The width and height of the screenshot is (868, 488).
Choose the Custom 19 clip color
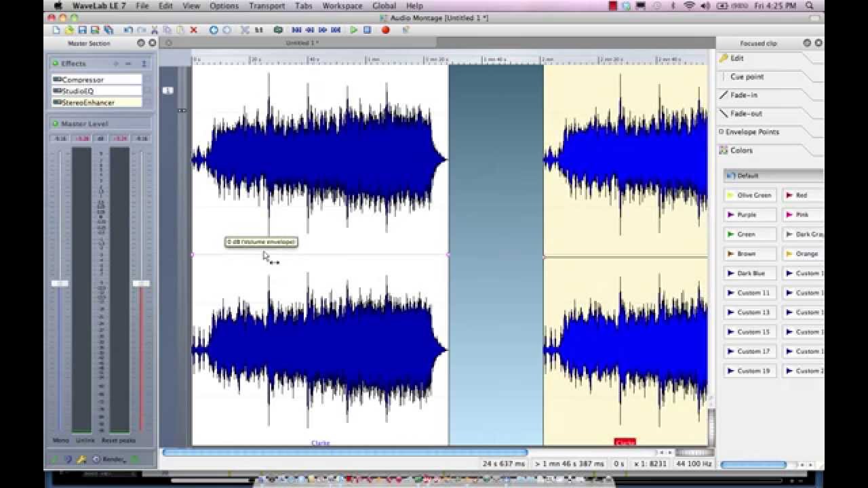click(750, 371)
